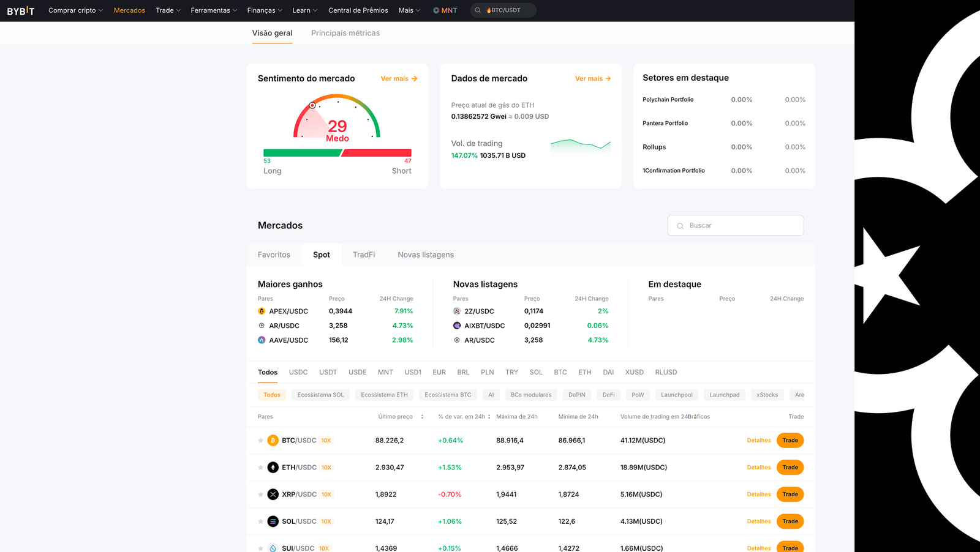Click the APEX coin icon in Maiores ganhos
980x552 pixels.
point(262,311)
